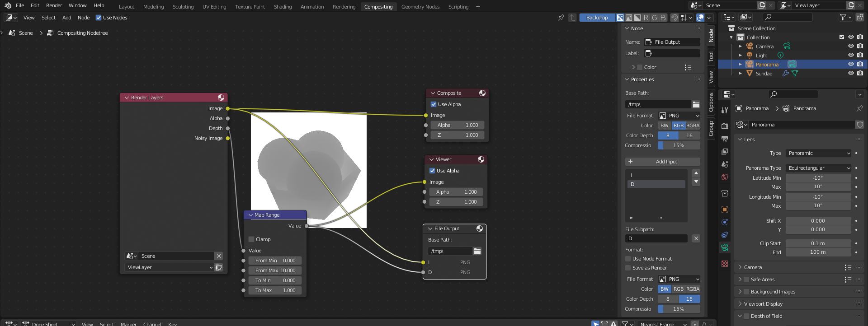Open the Render properties tab icon
This screenshot has height=326, width=868.
[725, 126]
